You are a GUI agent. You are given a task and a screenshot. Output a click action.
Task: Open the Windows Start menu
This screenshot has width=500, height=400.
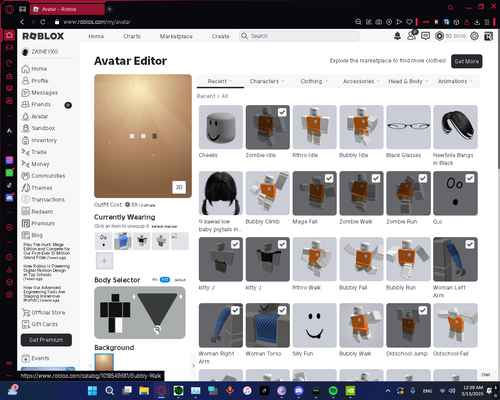[92, 390]
